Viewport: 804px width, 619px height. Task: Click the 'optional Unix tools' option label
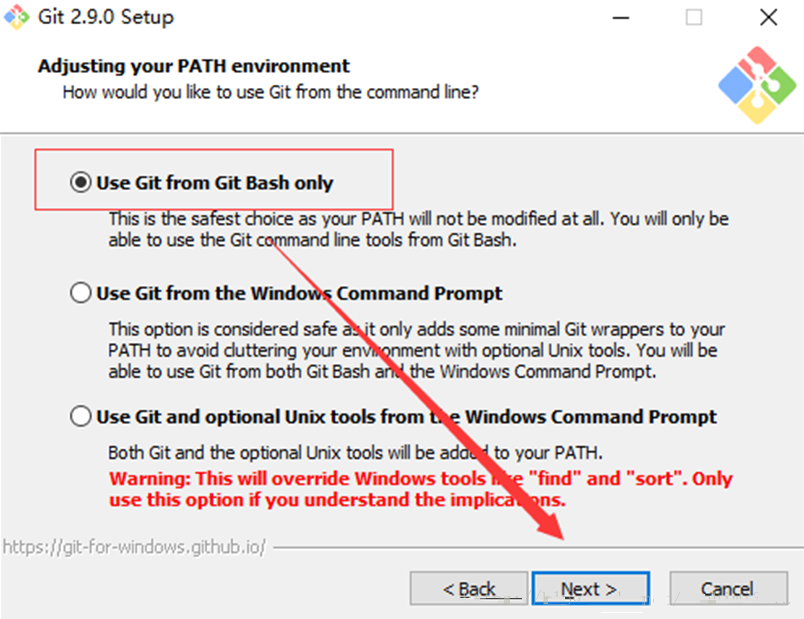(406, 416)
